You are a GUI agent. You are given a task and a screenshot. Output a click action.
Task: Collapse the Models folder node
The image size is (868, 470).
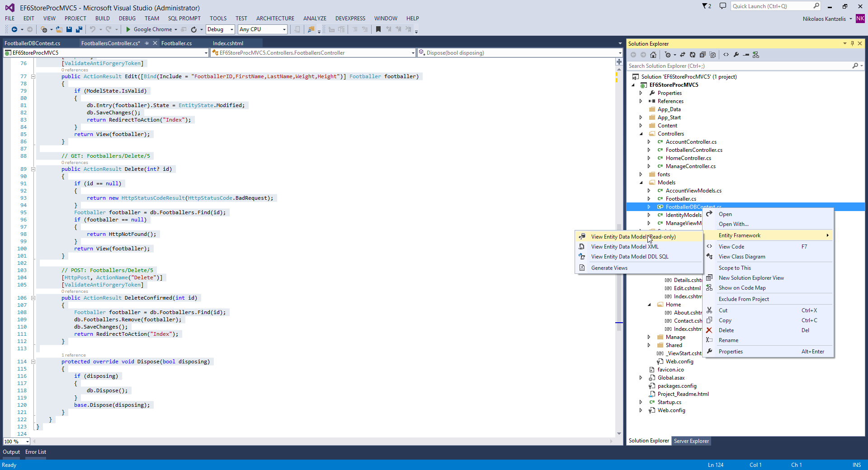(x=641, y=183)
